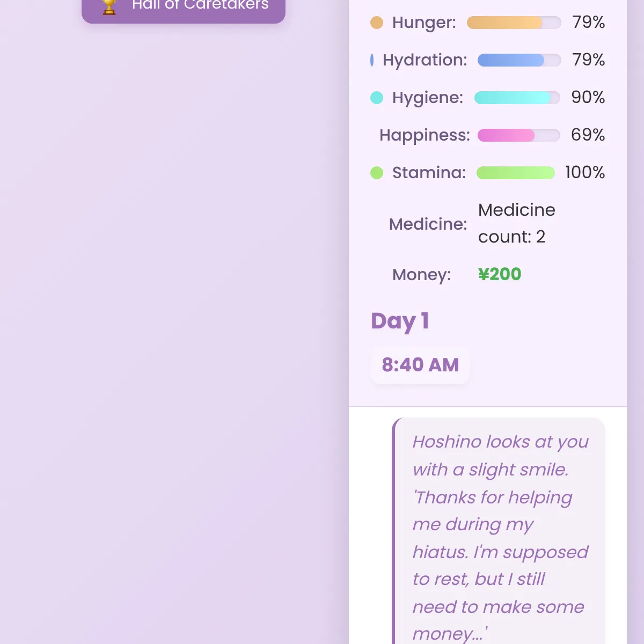Click the Hunger 79% value
This screenshot has height=644, width=644.
(588, 23)
